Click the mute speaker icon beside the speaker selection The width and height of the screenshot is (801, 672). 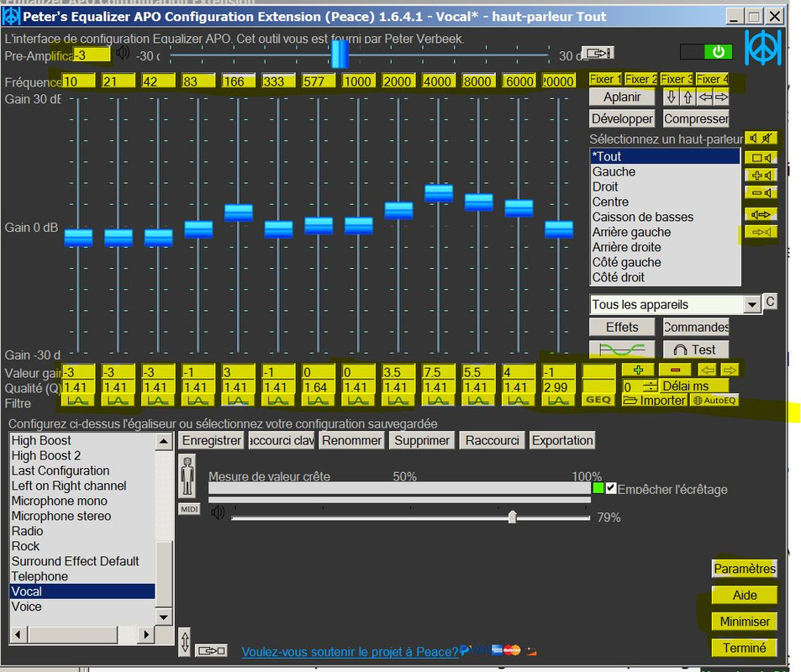click(761, 139)
